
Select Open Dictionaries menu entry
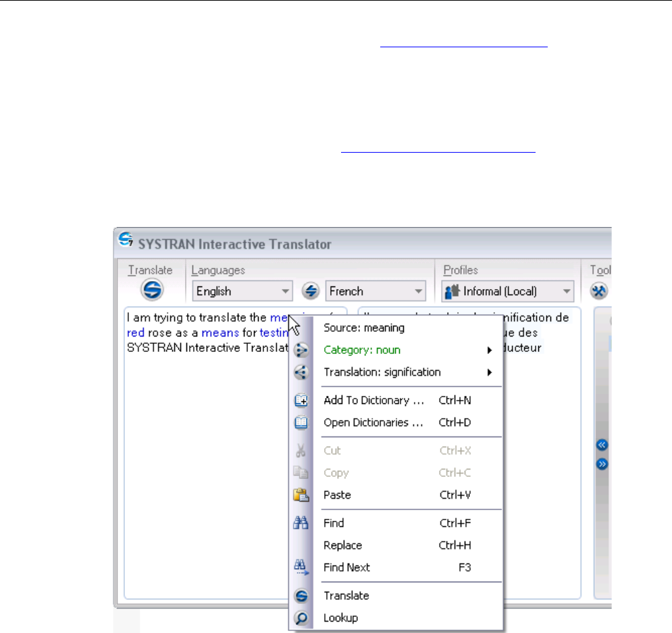coord(395,423)
